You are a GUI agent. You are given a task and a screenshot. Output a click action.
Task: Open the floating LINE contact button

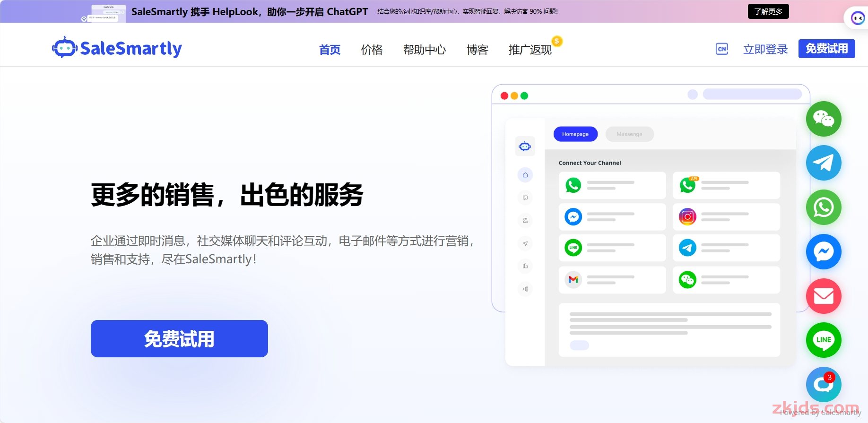[824, 340]
